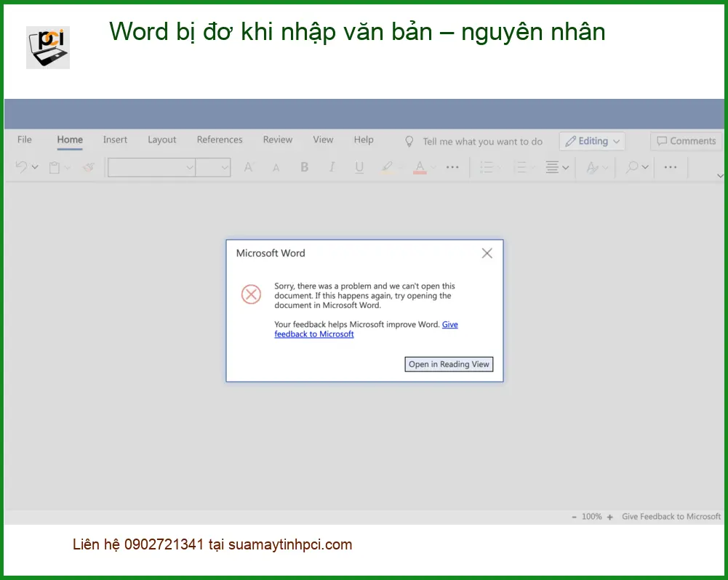
Task: Click the Microsoft Word dialog title
Action: 271,253
